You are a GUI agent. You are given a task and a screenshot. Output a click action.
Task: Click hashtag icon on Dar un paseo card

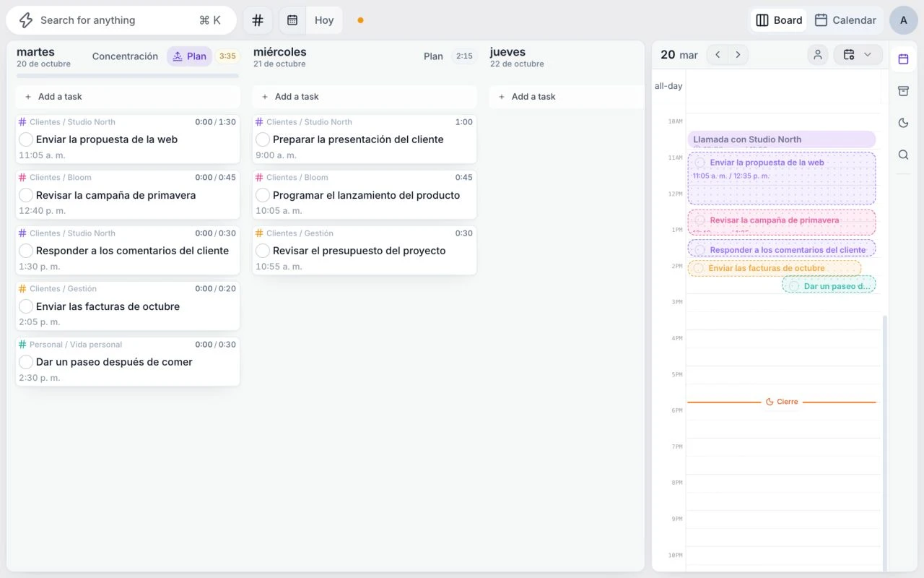click(x=22, y=345)
